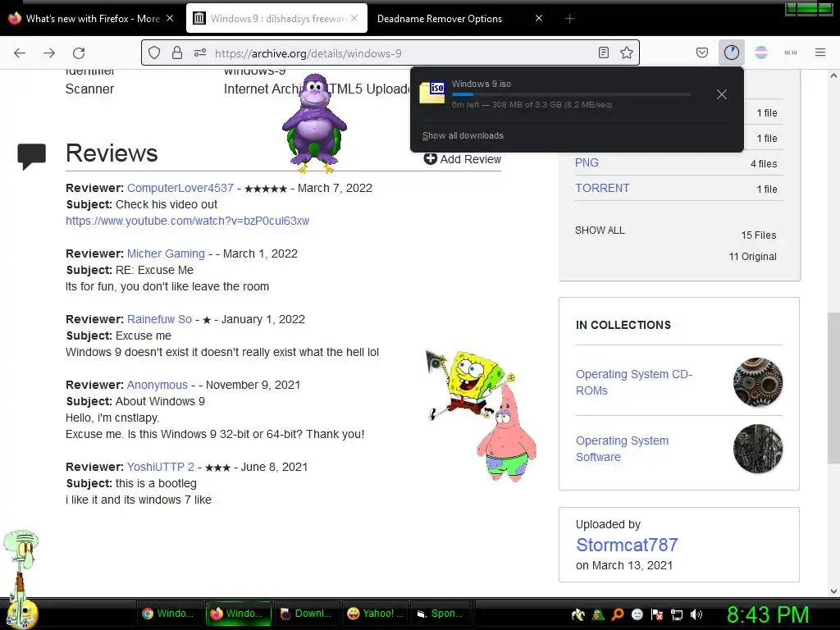Image resolution: width=840 pixels, height=630 pixels.
Task: Close the What's new with Firefox tab
Action: pos(170,18)
